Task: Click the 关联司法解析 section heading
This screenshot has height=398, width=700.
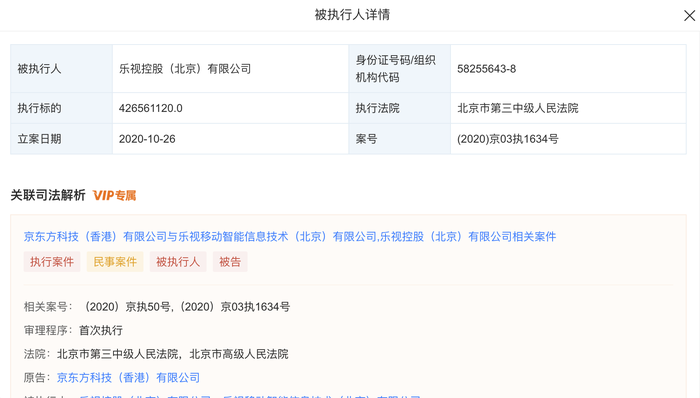Action: (x=48, y=195)
